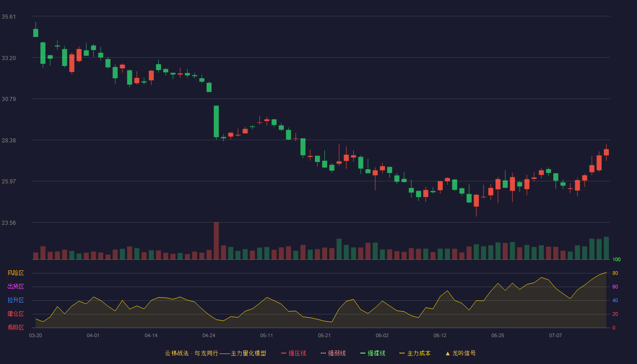Select the 拉升区 zone label
637x364 pixels.
[x=15, y=300]
